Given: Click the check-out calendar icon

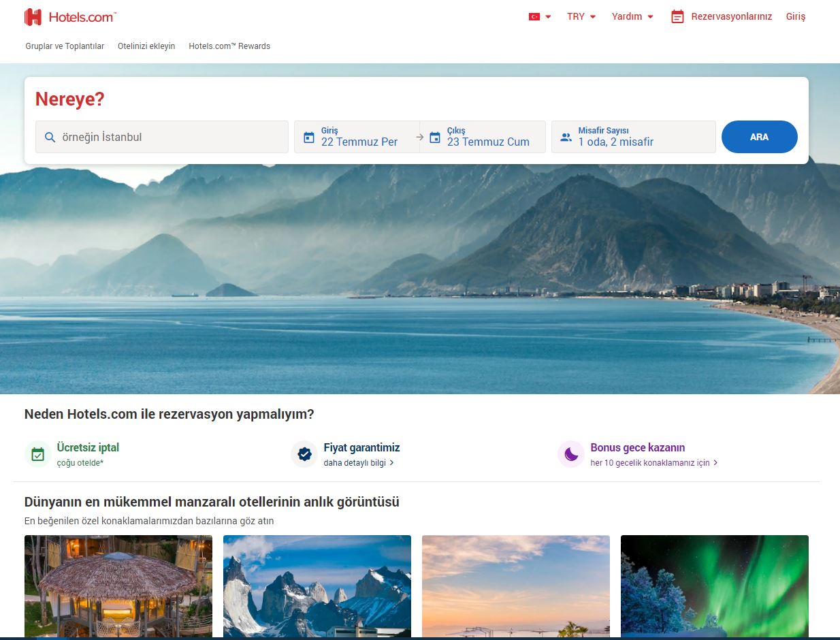Looking at the screenshot, I should (x=435, y=138).
